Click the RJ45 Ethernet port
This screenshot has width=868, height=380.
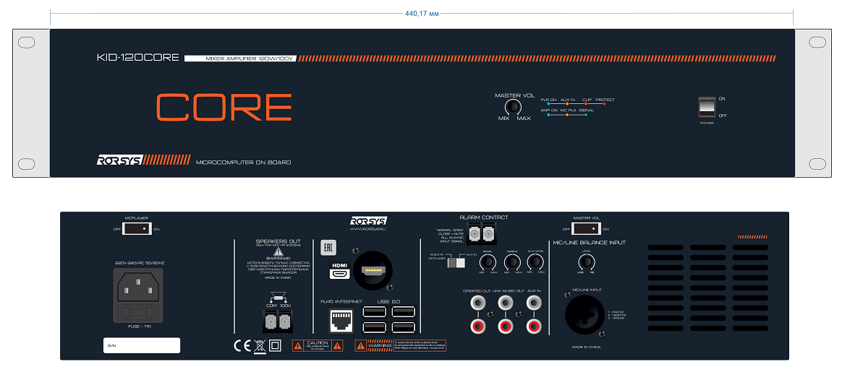pos(340,319)
